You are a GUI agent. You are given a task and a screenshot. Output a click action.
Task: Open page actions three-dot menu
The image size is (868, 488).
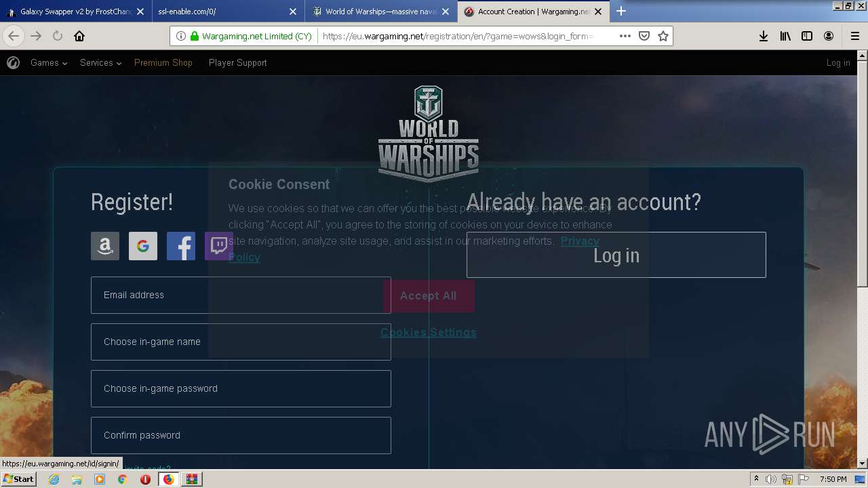coord(625,36)
